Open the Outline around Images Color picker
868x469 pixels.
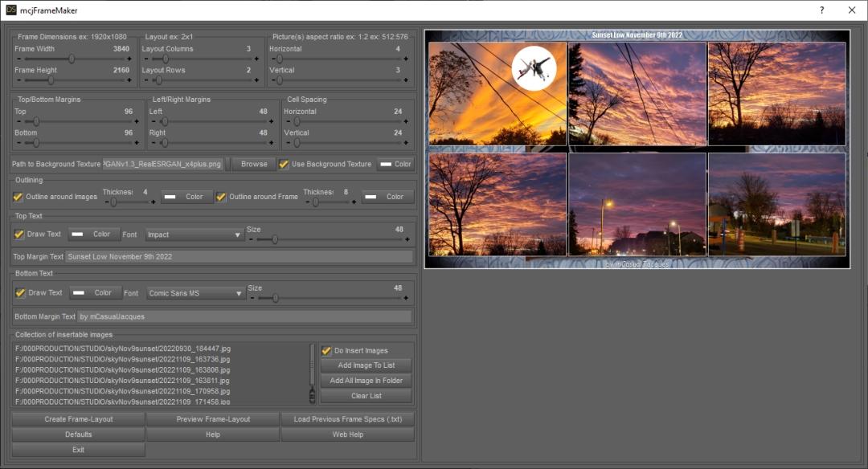point(187,197)
